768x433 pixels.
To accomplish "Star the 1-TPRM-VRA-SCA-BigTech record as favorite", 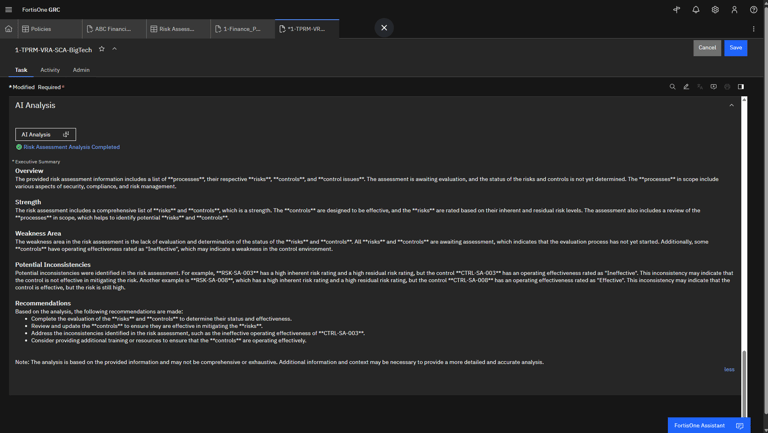I will coord(102,49).
